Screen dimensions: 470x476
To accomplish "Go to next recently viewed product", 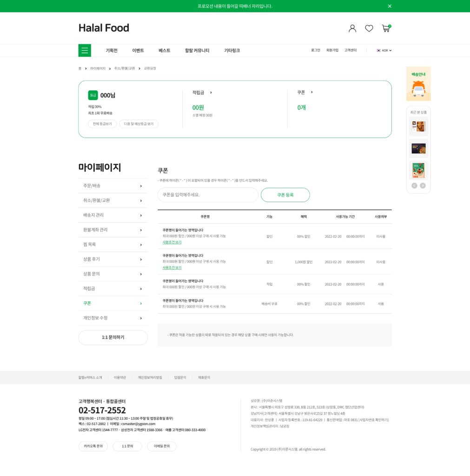I will [423, 185].
